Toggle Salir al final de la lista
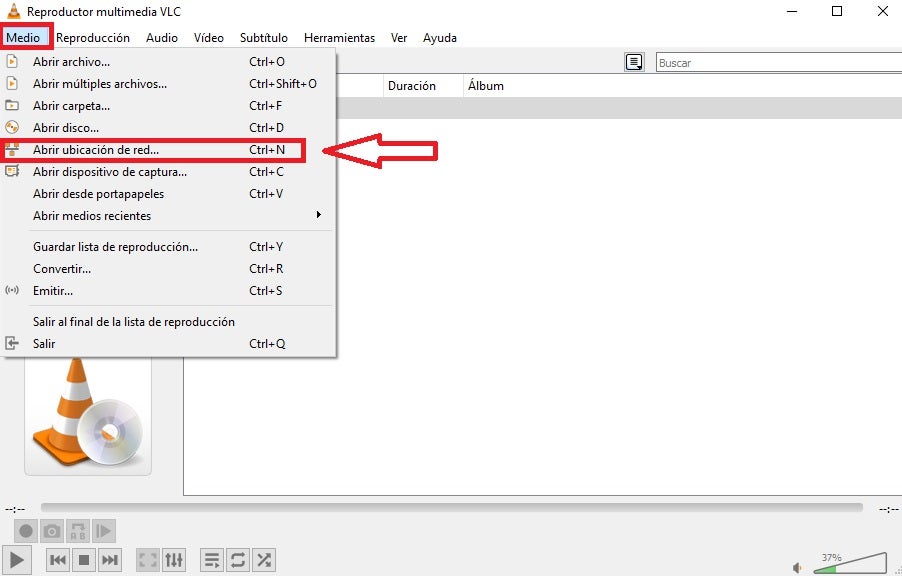This screenshot has height=576, width=902. click(x=168, y=322)
